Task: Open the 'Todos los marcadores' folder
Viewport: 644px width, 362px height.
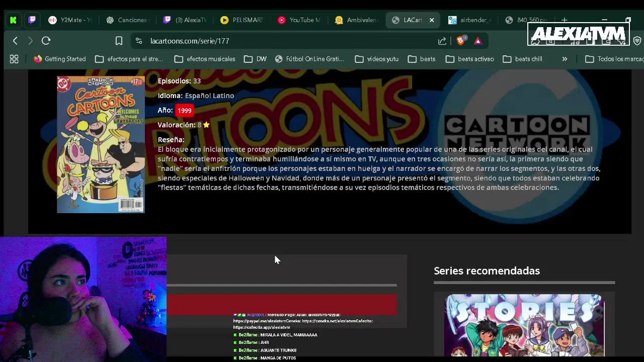Action: click(614, 59)
